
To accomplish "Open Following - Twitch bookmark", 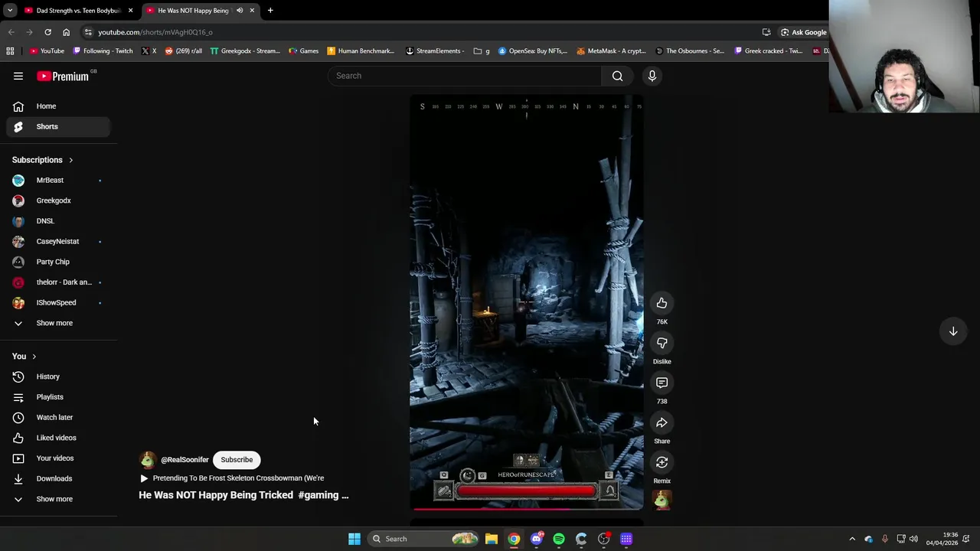I will pyautogui.click(x=103, y=51).
